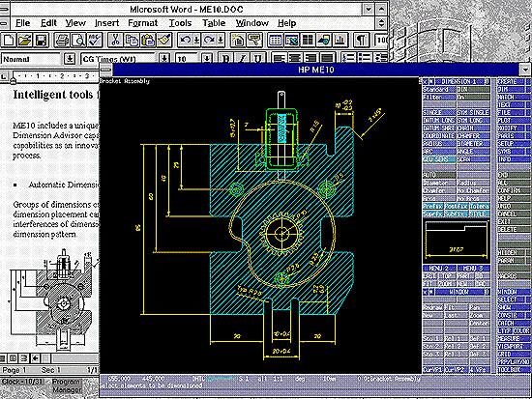Open the Undo history dropdown arrow
The width and height of the screenshot is (532, 399).
pos(197,41)
